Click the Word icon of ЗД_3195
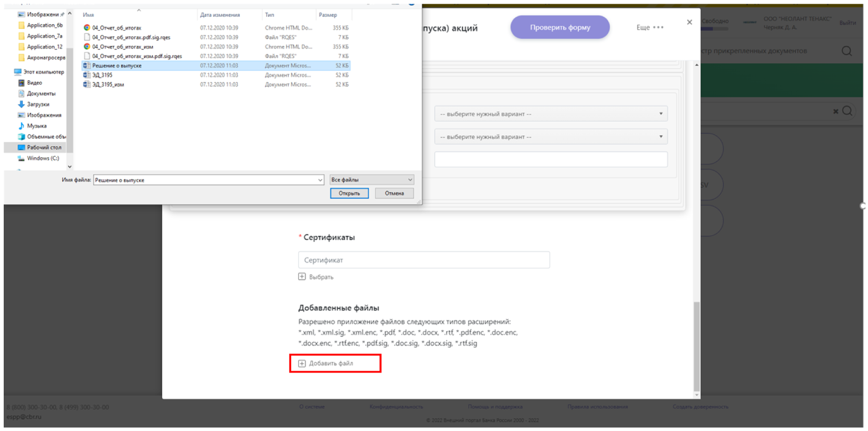This screenshot has width=868, height=431. [87, 75]
